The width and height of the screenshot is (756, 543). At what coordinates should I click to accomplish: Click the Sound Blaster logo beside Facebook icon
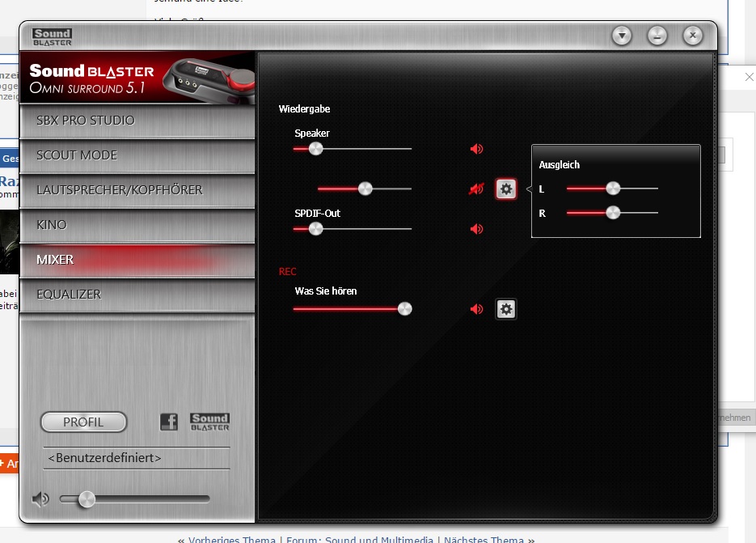[x=209, y=422]
